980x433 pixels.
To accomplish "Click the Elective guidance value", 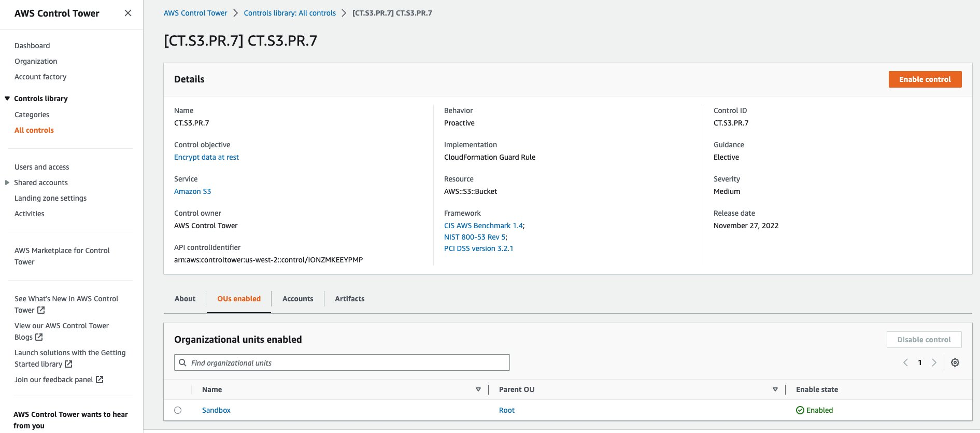I will pos(726,157).
